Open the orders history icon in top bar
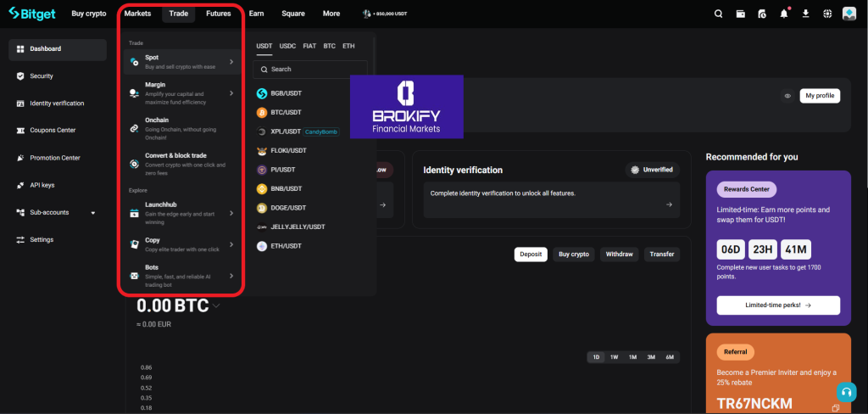Image resolution: width=868 pixels, height=414 pixels. point(762,14)
